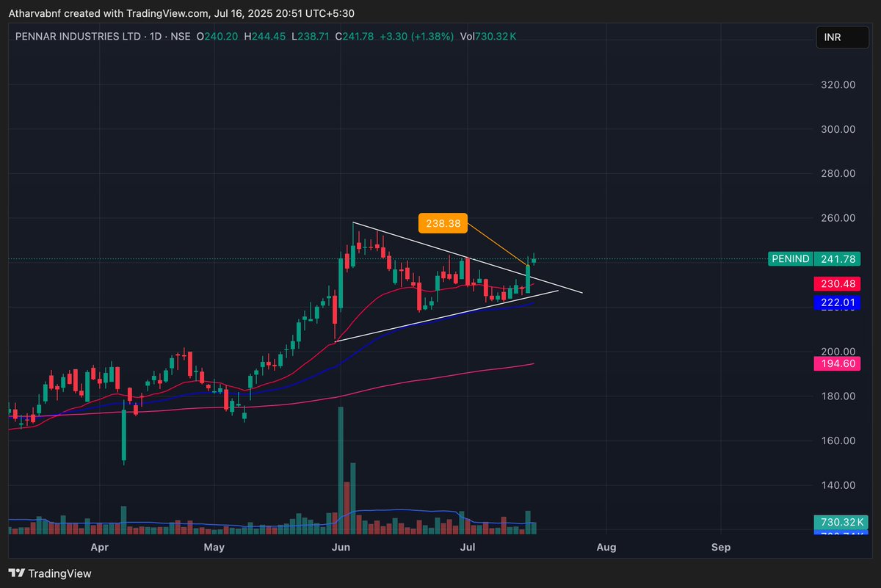Click the 140.00 price axis level

pyautogui.click(x=838, y=485)
